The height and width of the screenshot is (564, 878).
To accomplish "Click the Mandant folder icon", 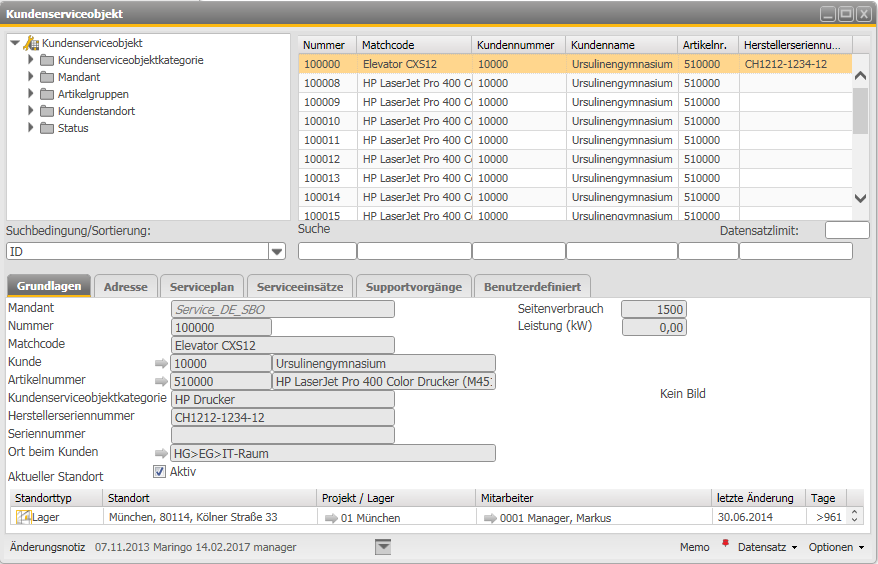I will point(47,77).
